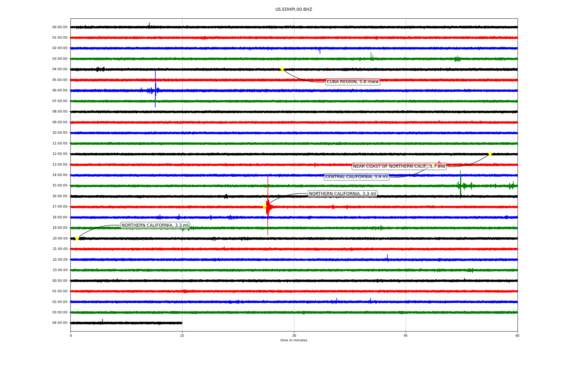The height and width of the screenshot is (368, 588).
Task: Click the CUBA REGION, 5.8 mww label
Action: pos(352,82)
